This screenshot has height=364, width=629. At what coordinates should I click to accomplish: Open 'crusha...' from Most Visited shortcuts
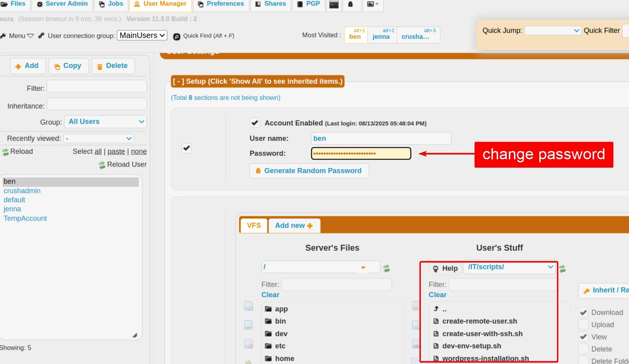[418, 35]
